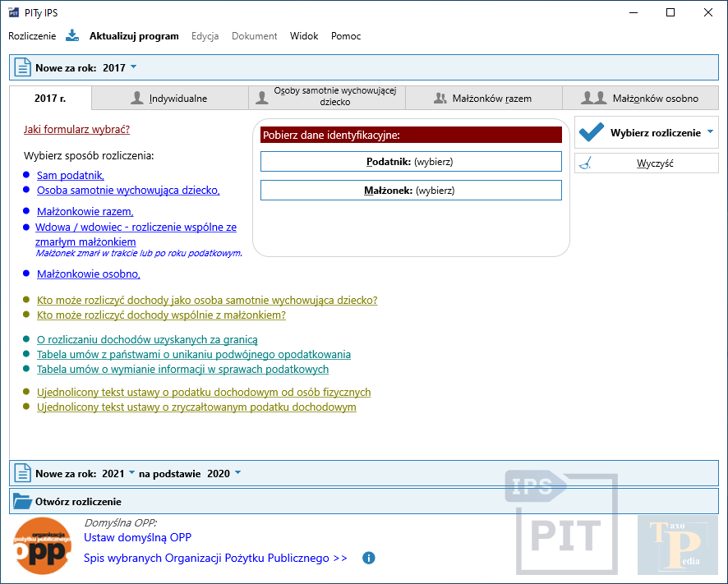Click the blue info icon near OPP list
The height and width of the screenshot is (584, 728).
369,559
